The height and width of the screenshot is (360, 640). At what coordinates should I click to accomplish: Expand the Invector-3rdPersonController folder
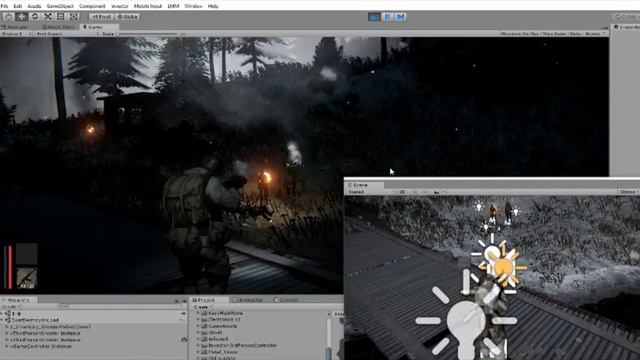[198, 345]
